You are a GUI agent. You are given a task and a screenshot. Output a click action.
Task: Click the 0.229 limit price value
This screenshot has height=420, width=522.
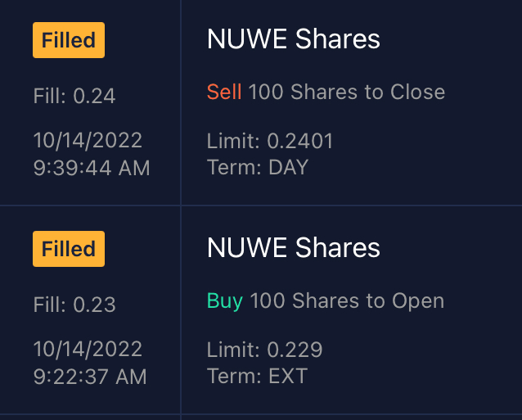click(x=295, y=350)
